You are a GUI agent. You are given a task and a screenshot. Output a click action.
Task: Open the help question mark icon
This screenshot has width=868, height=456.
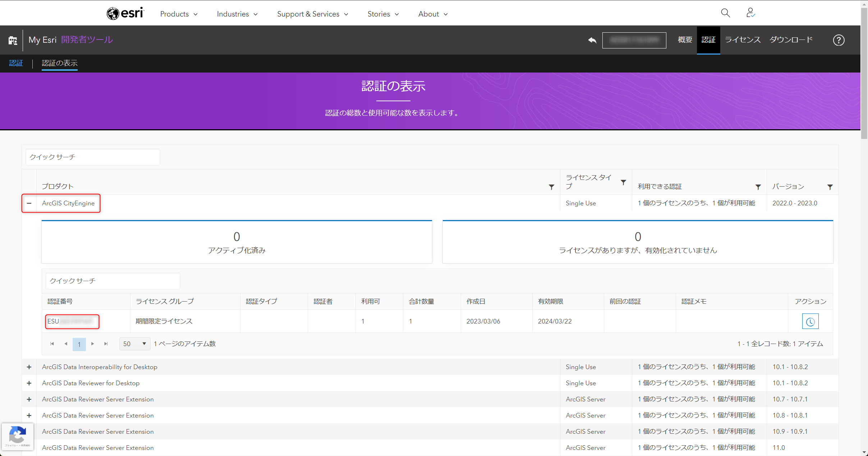(839, 40)
